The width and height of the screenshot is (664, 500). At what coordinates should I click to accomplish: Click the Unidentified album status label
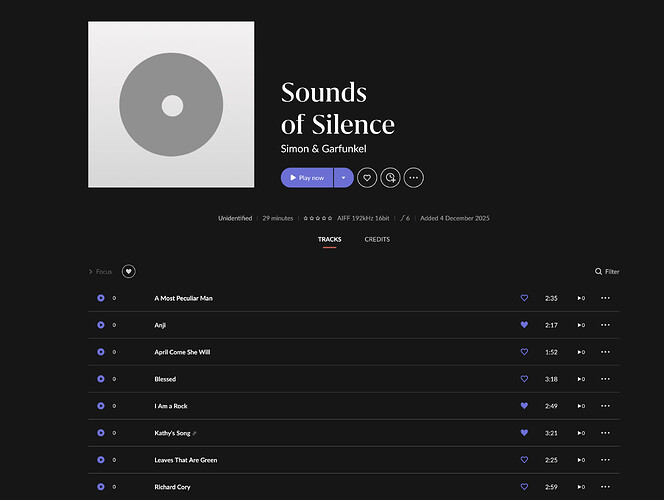(x=235, y=218)
